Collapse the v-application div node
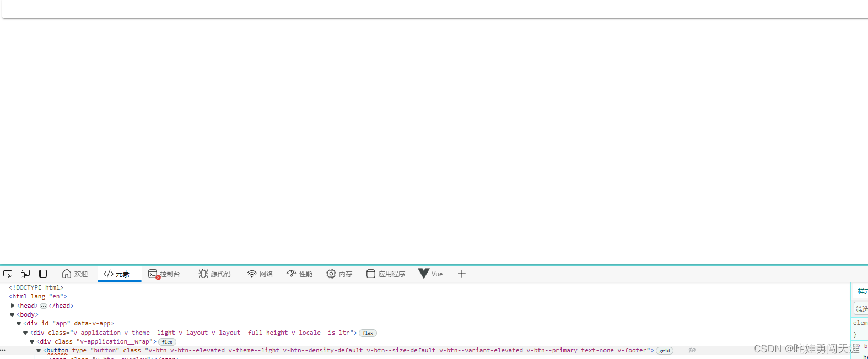 click(x=25, y=333)
